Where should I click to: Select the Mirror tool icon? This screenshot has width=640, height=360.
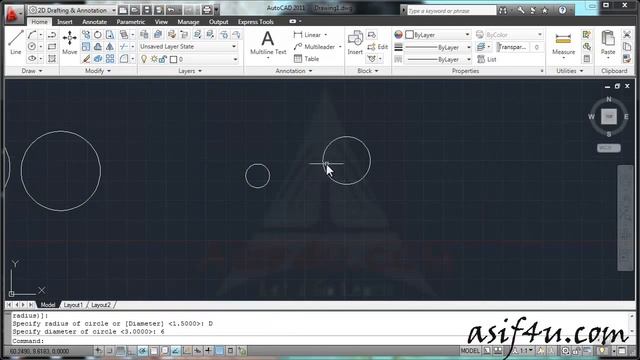[110, 47]
